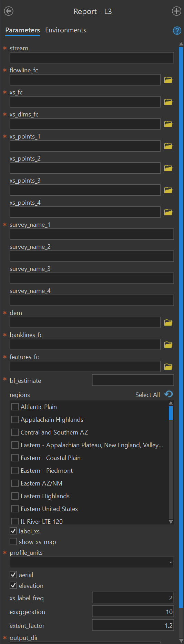Image resolution: width=184 pixels, height=644 pixels.
Task: Click the browse folder icon for dem
Action: coord(168,323)
